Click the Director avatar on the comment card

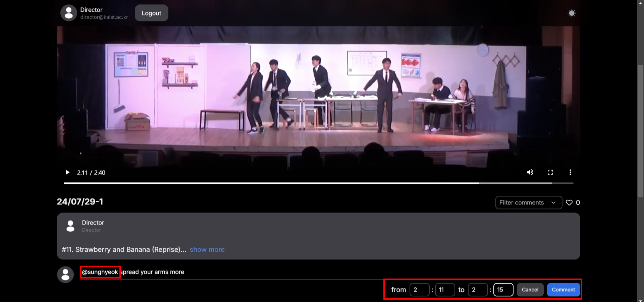click(70, 226)
